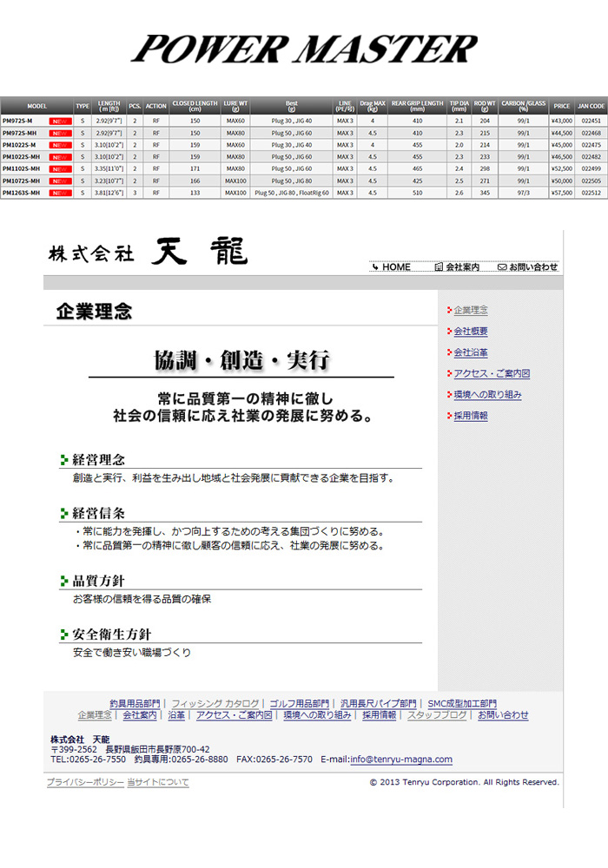Click the PRICE column header in spec table

[561, 105]
